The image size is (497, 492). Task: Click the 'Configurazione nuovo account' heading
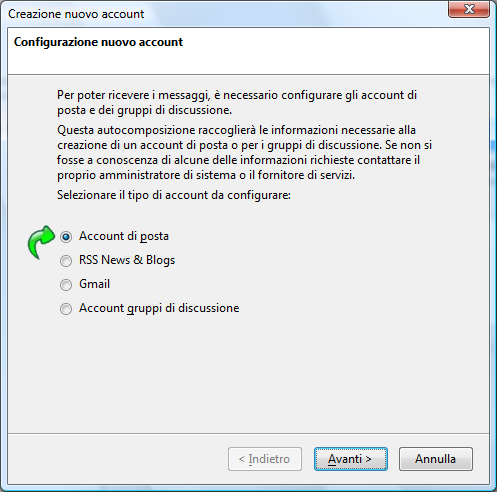coord(98,42)
